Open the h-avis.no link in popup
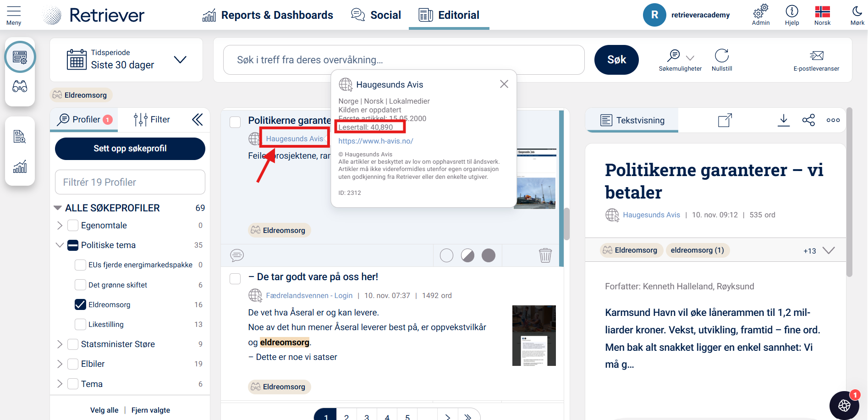This screenshot has width=868, height=420. click(376, 141)
